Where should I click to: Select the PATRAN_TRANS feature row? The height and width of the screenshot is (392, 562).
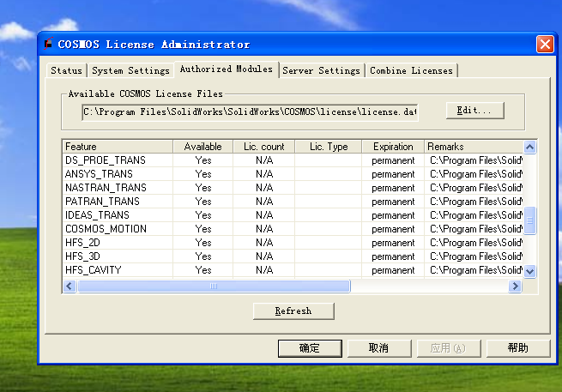[x=293, y=202]
